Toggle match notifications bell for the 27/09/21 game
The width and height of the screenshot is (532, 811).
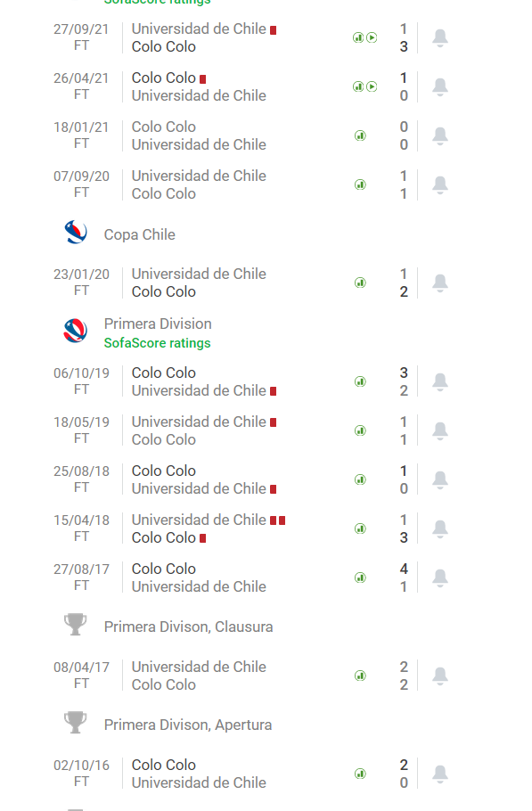438,38
